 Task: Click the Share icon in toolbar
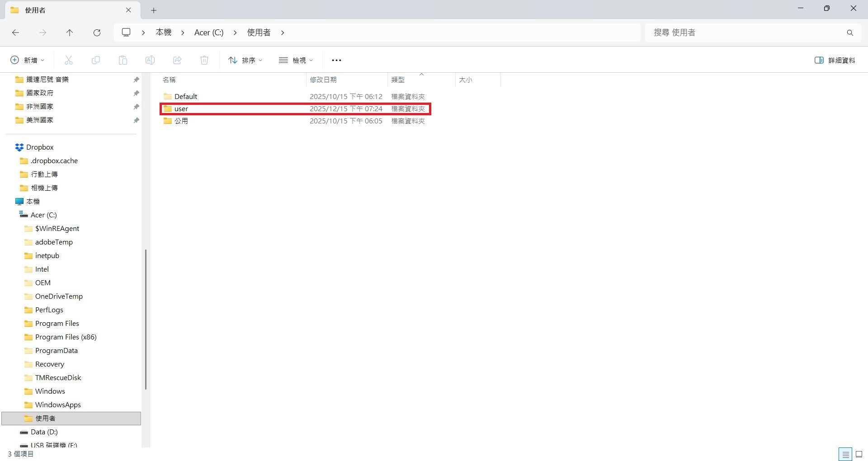pyautogui.click(x=177, y=60)
